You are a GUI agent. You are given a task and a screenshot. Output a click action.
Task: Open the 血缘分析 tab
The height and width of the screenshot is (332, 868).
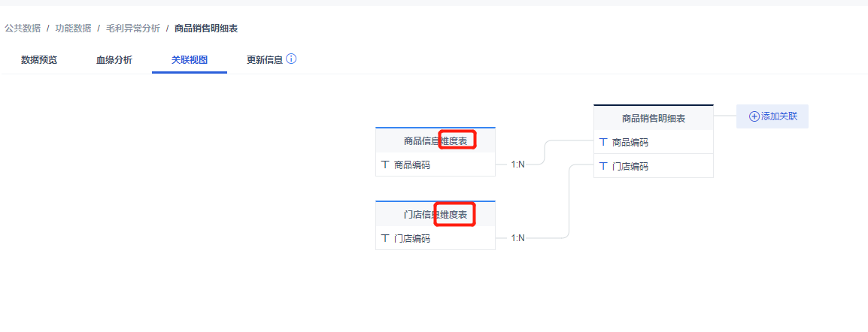(114, 60)
